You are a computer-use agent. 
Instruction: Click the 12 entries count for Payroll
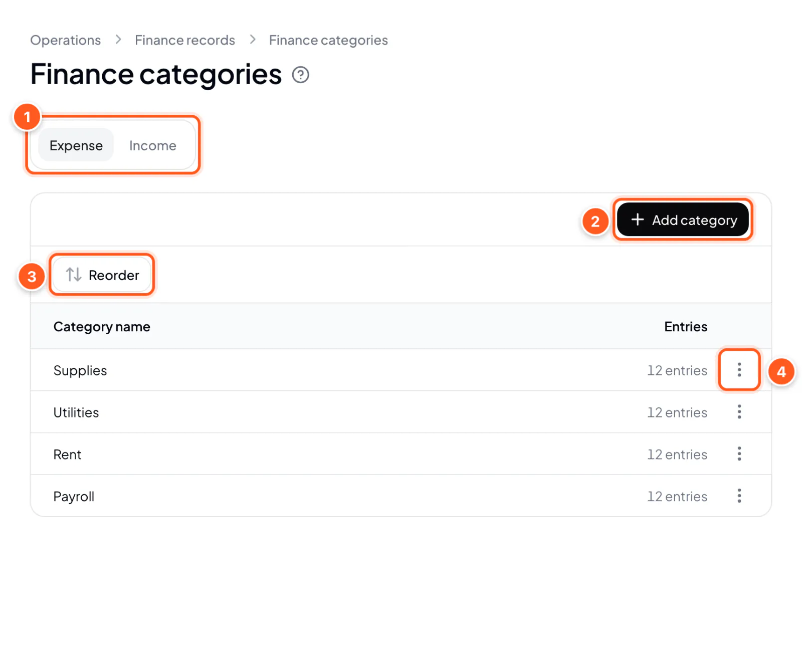coord(677,497)
